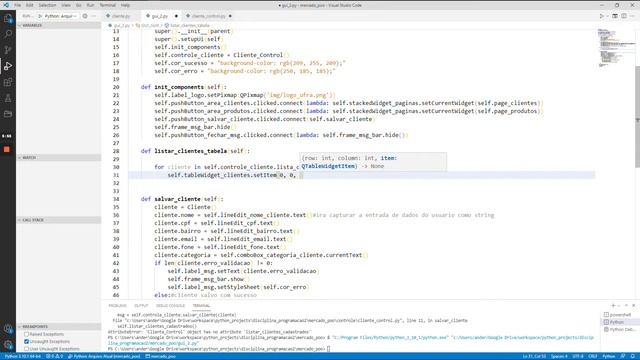Click Ln/Col cursor position in status bar
Viewport: 640px width, 360px height.
pos(534,356)
